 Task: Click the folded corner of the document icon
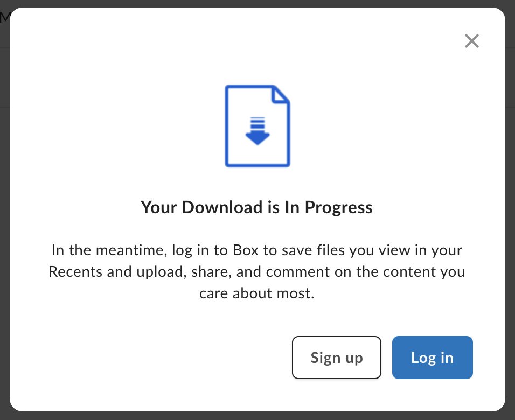[280, 95]
